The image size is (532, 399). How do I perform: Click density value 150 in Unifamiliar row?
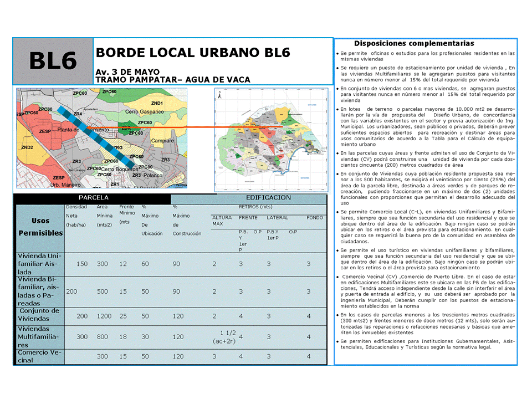82,264
